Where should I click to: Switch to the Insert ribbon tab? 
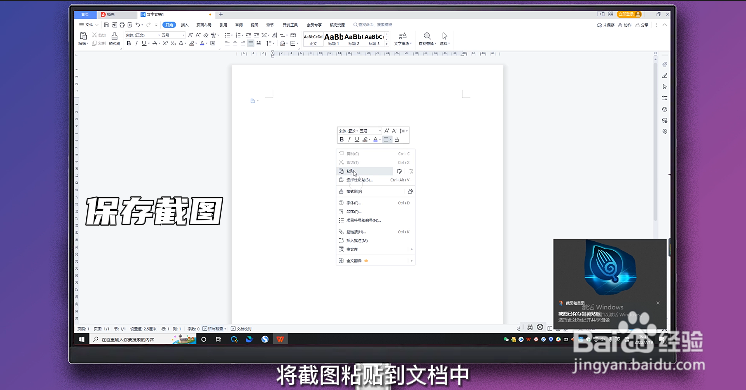coord(185,25)
